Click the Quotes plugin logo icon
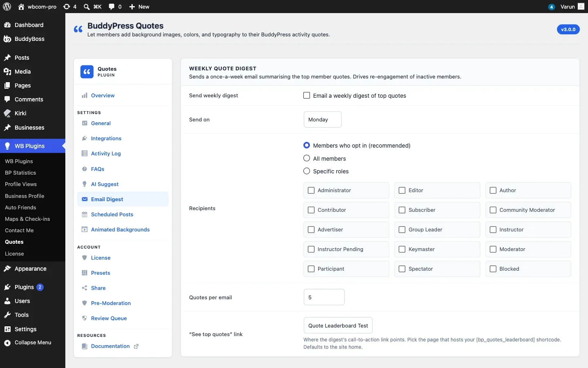 87,72
